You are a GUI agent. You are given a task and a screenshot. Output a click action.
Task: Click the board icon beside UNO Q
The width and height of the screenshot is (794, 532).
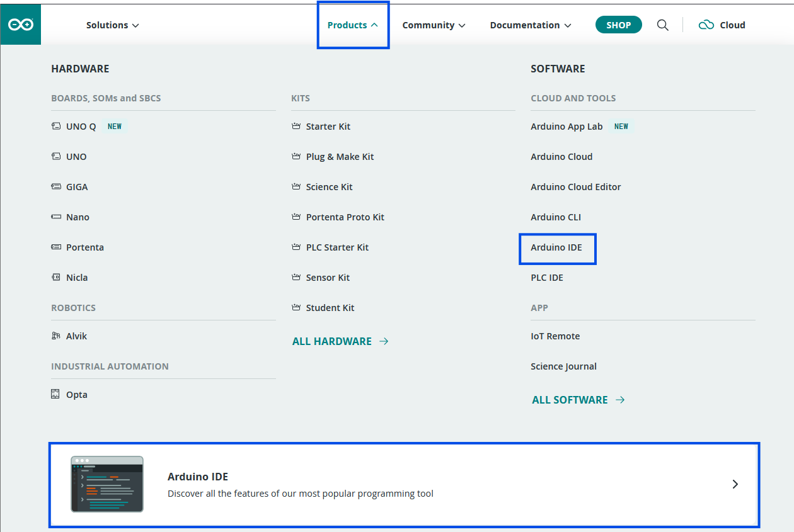coord(56,127)
